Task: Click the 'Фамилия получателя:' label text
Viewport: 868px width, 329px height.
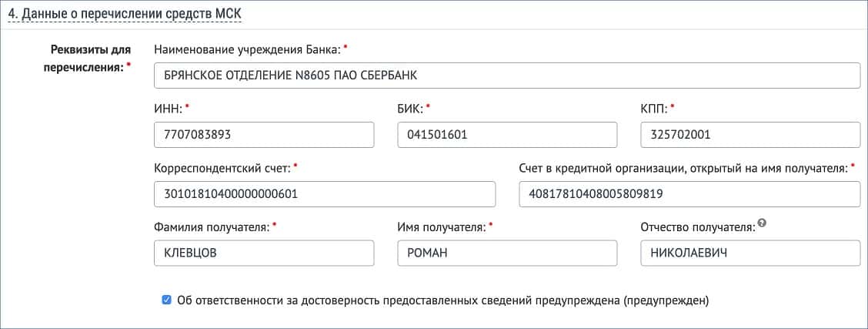Action: click(x=212, y=227)
